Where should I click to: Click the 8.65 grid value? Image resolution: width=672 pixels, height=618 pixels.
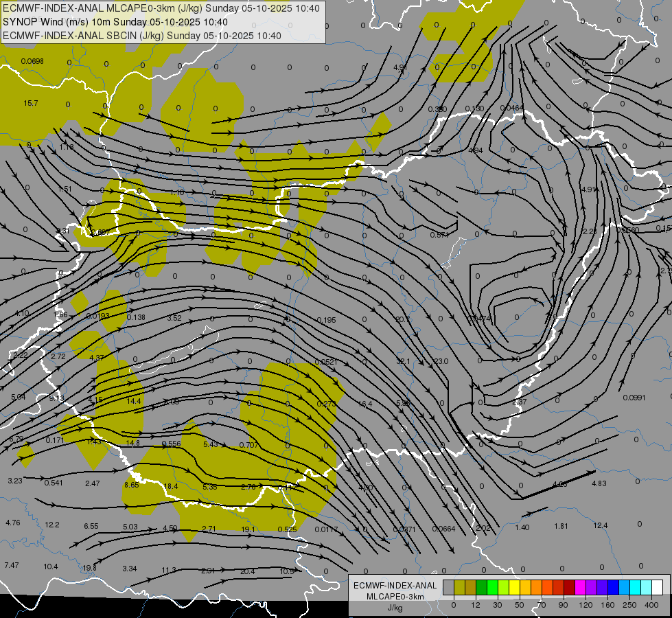click(132, 485)
